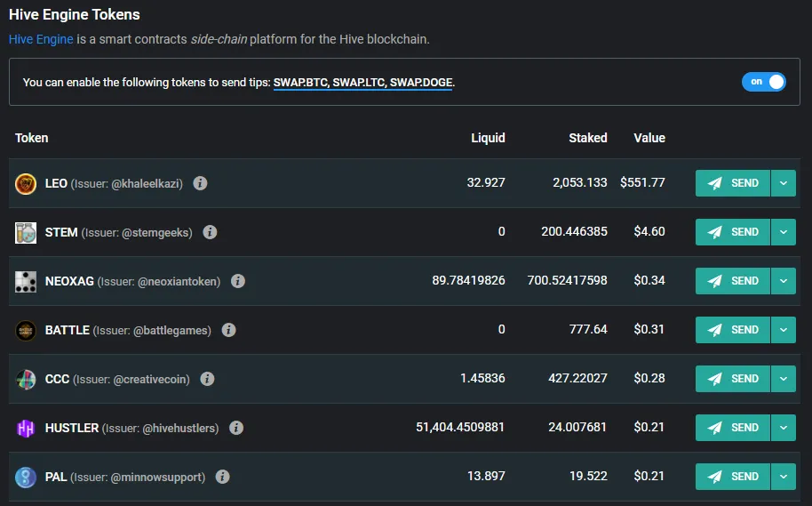Image resolution: width=812 pixels, height=506 pixels.
Task: Click SWAP.BTC, SWAP.LTC, SWAP.DOGE link
Action: coord(363,83)
